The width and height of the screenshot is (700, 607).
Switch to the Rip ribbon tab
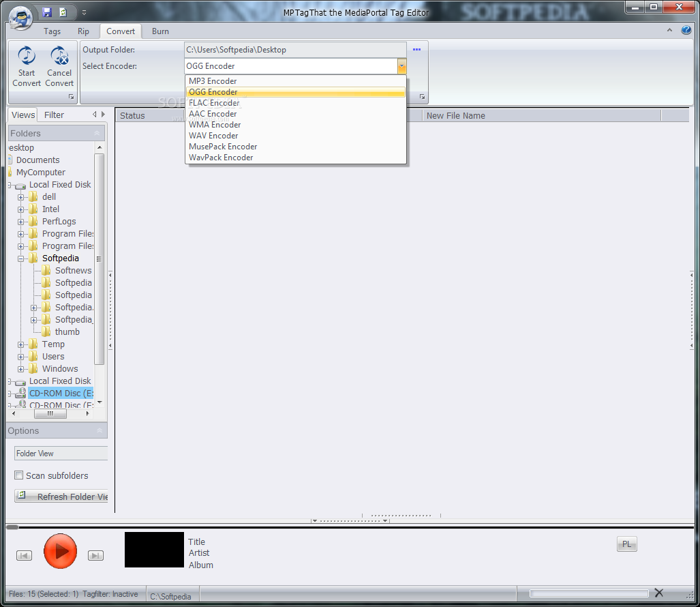click(83, 31)
